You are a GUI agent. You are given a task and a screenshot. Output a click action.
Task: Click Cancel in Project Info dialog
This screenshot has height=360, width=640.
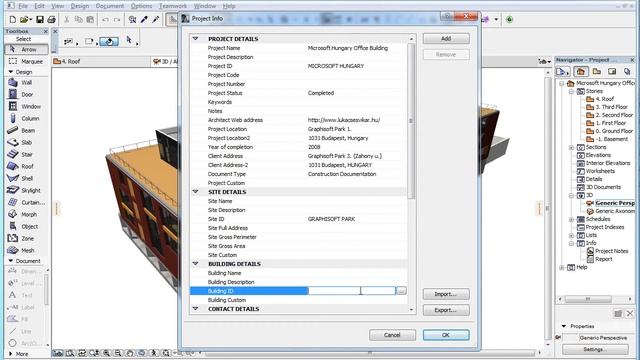tap(392, 335)
